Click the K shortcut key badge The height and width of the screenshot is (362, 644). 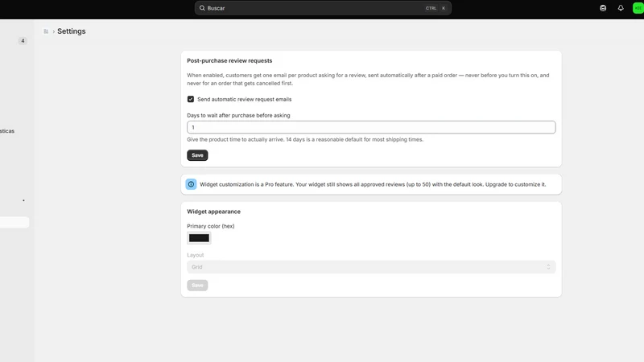pyautogui.click(x=444, y=8)
